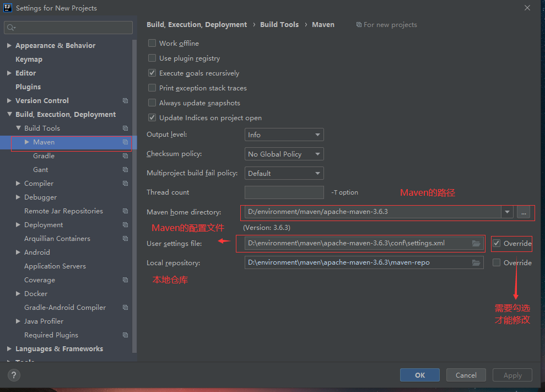Click the project-level icon beside Gant
This screenshot has width=545, height=392.
[126, 169]
